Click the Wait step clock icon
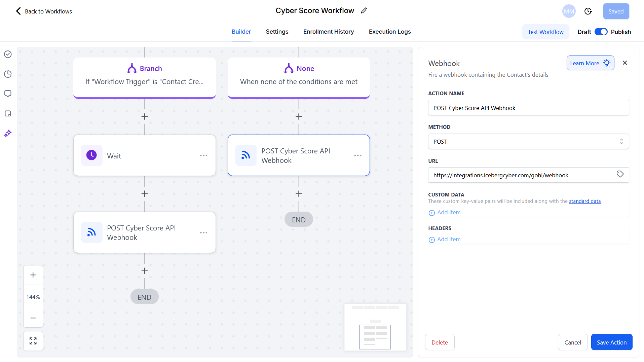644x362 pixels. pyautogui.click(x=91, y=155)
